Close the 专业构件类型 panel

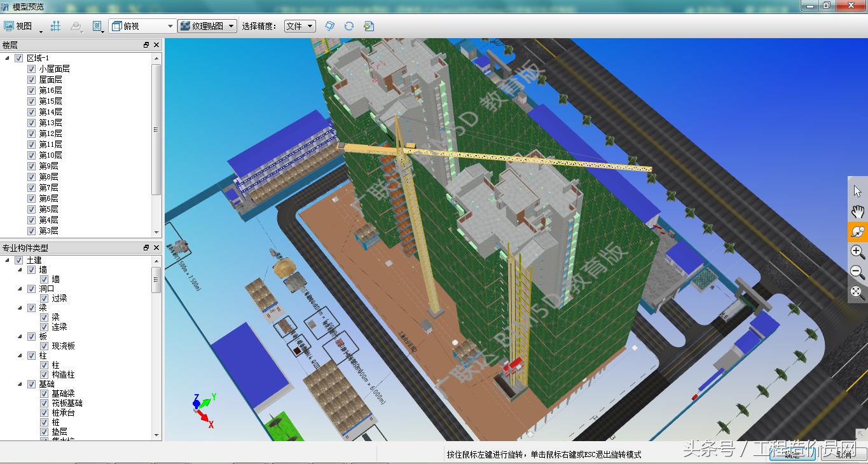pyautogui.click(x=156, y=247)
